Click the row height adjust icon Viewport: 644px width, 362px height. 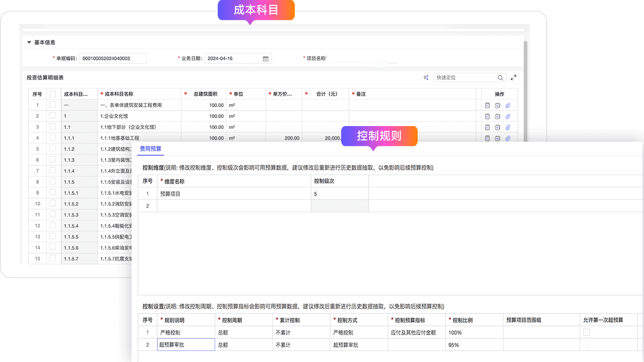(426, 78)
